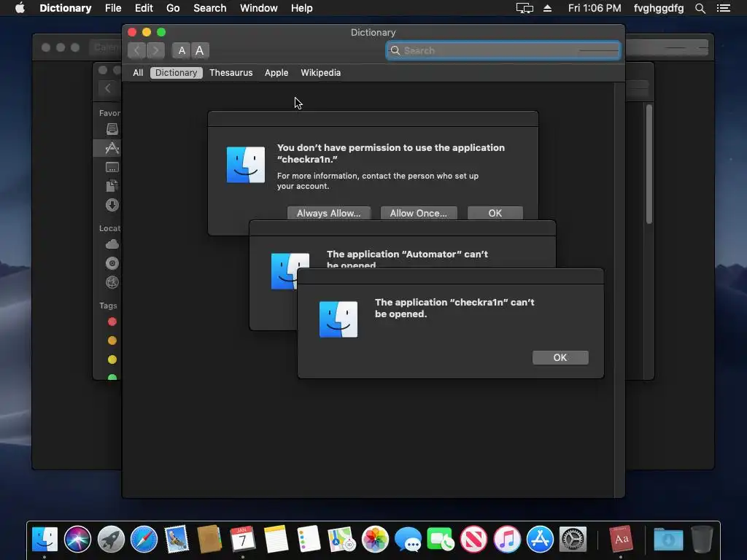The height and width of the screenshot is (560, 747).
Task: Go back in Dictionary toolbar
Action: point(136,50)
